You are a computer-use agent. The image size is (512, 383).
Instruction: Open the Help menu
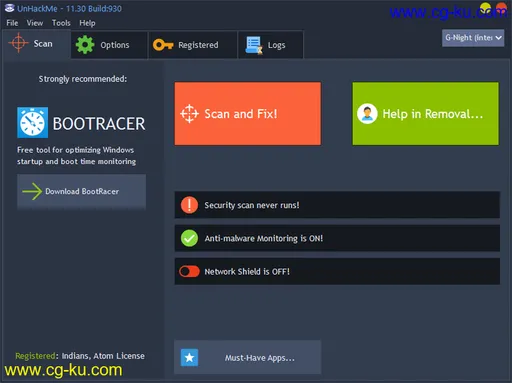[x=87, y=23]
